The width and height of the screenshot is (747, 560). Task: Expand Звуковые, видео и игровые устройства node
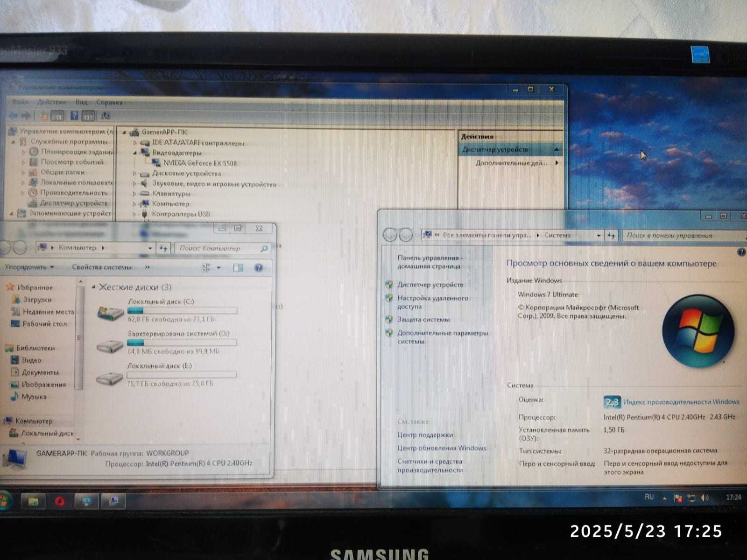(135, 183)
